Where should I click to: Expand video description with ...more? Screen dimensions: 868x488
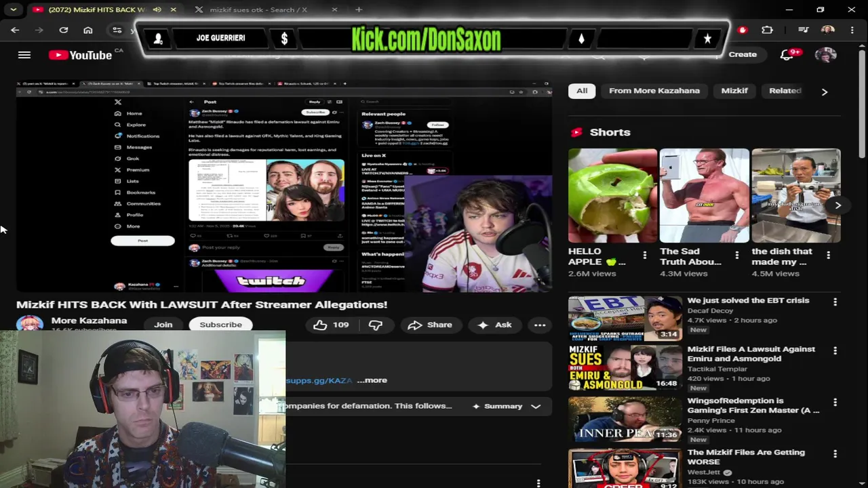(x=372, y=380)
